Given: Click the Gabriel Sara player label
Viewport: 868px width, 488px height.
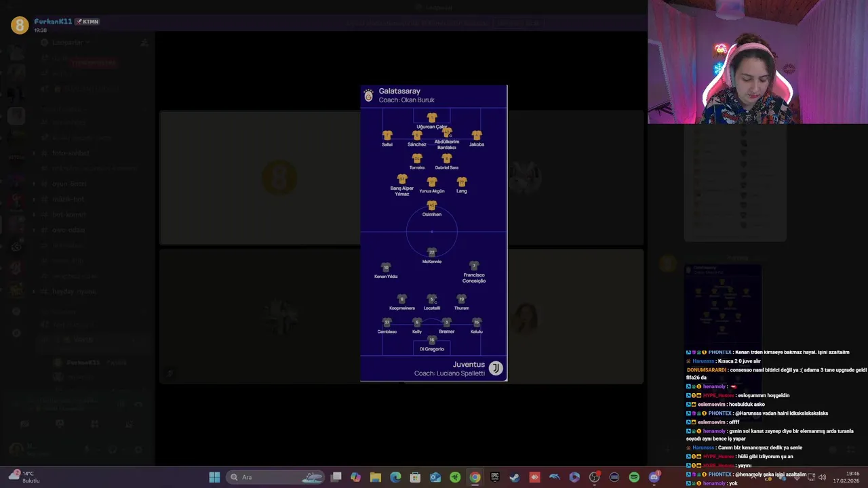Looking at the screenshot, I should 447,167.
